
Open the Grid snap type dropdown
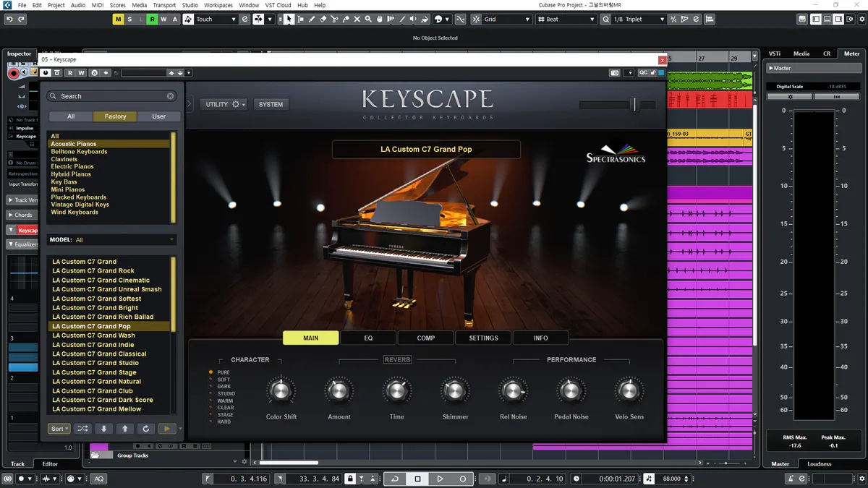(x=506, y=20)
